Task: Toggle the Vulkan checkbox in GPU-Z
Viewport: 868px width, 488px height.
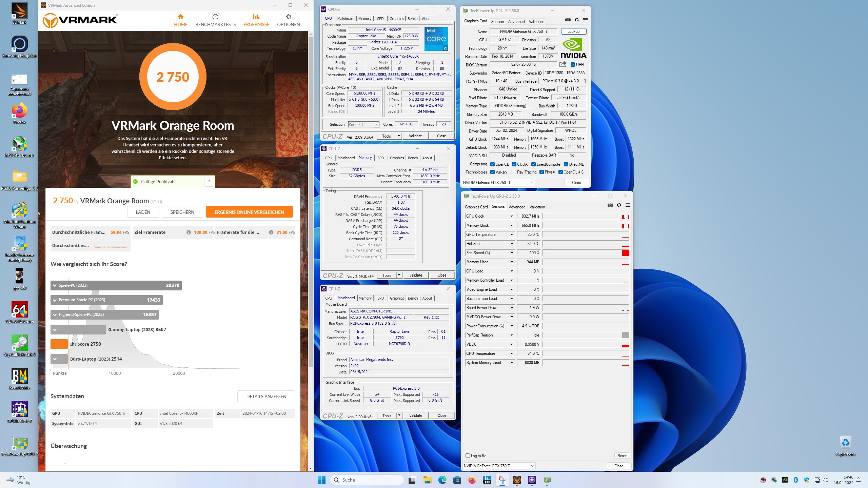Action: coord(492,172)
